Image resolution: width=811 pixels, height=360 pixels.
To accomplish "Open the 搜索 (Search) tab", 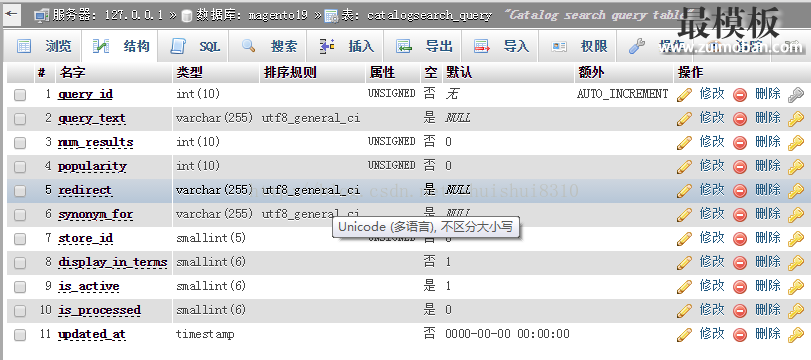I will click(x=269, y=46).
